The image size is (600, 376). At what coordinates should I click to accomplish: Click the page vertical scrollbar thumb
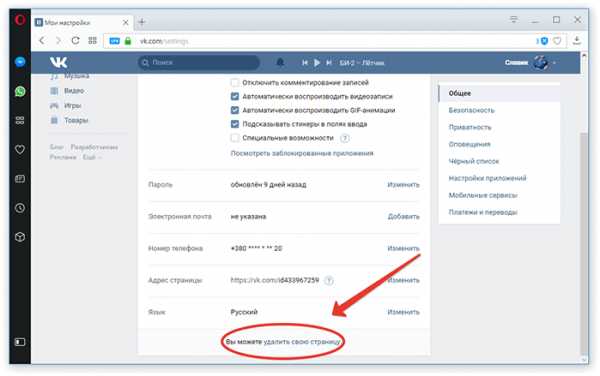click(x=584, y=243)
